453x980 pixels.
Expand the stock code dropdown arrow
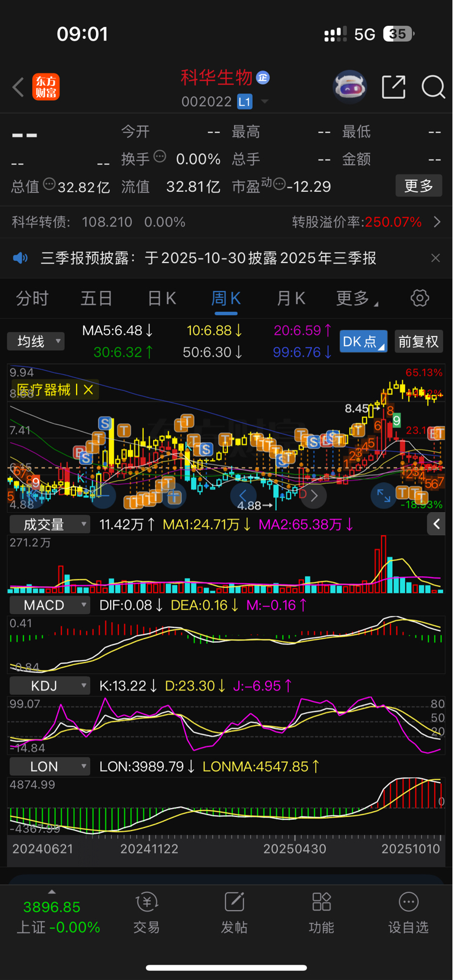264,102
